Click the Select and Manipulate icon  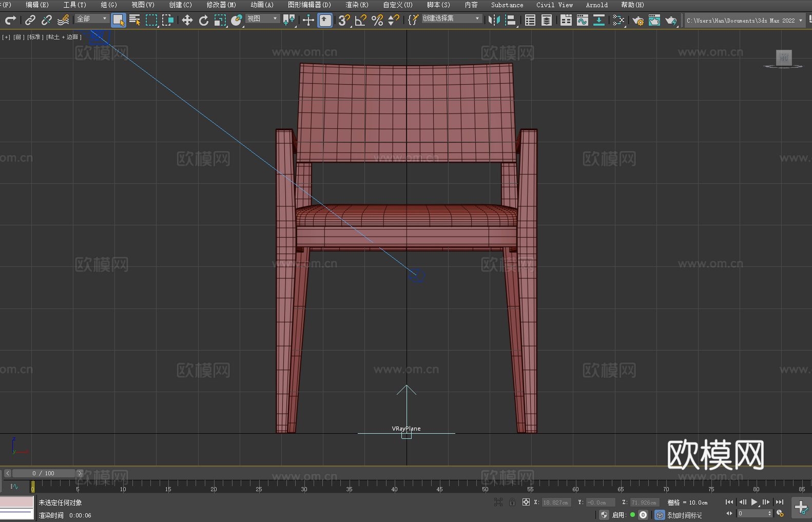(308, 20)
